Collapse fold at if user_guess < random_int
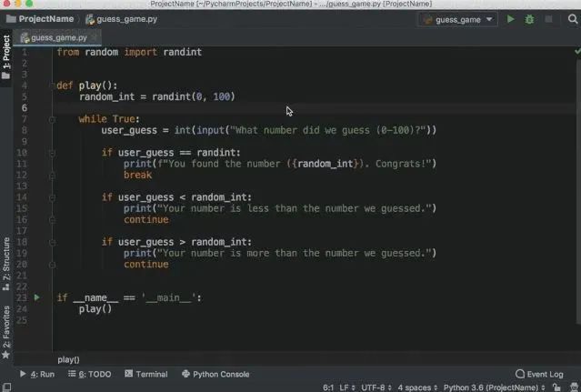This screenshot has height=392, width=581. tap(52, 197)
